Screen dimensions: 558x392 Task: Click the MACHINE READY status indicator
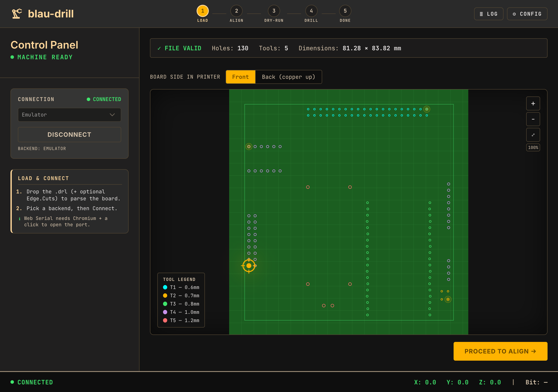point(42,57)
